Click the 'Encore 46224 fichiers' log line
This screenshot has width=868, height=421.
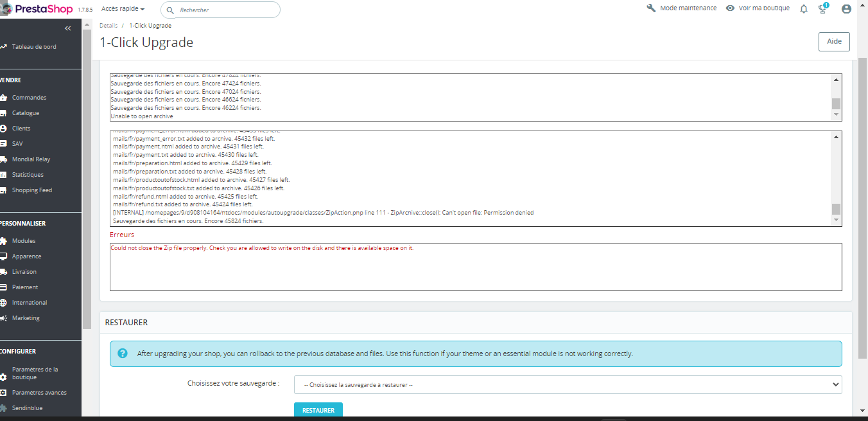pyautogui.click(x=186, y=108)
